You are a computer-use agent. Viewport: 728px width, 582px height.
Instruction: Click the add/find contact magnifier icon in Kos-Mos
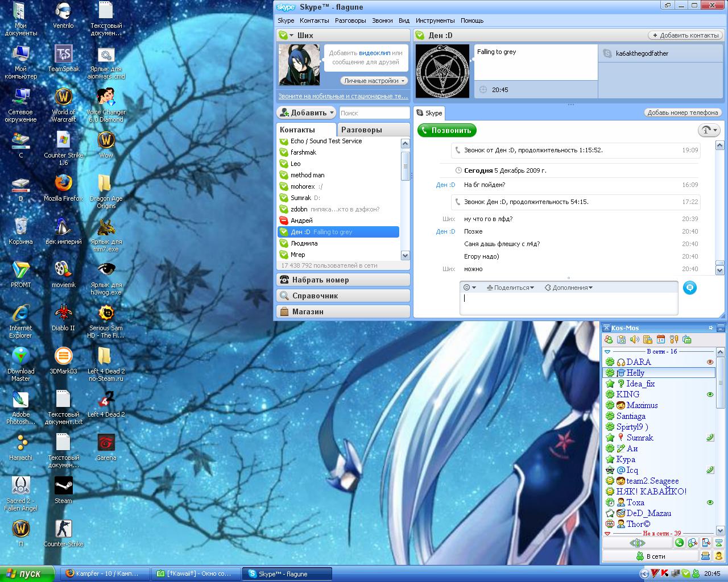[x=692, y=543]
